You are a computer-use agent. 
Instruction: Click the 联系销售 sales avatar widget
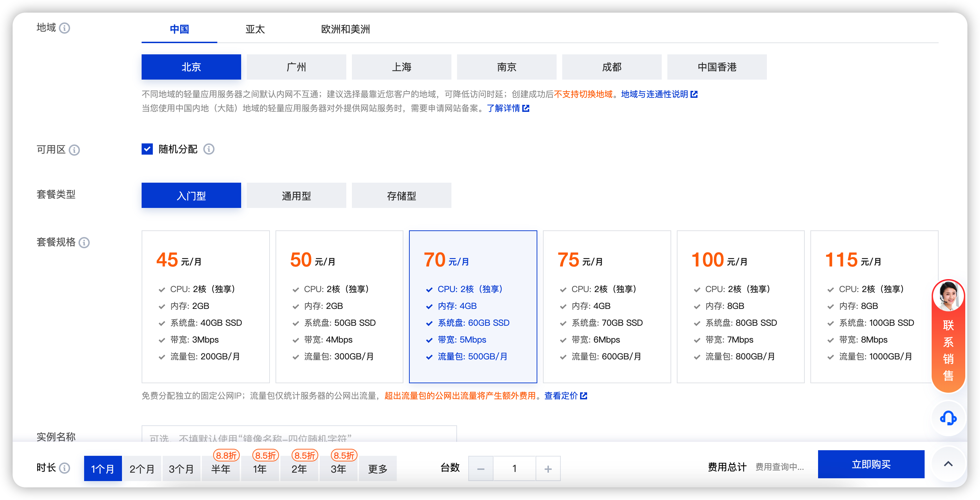click(x=948, y=336)
